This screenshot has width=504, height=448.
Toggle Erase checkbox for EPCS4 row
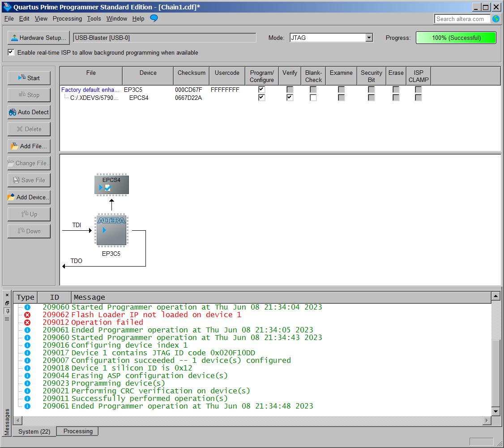pos(396,98)
